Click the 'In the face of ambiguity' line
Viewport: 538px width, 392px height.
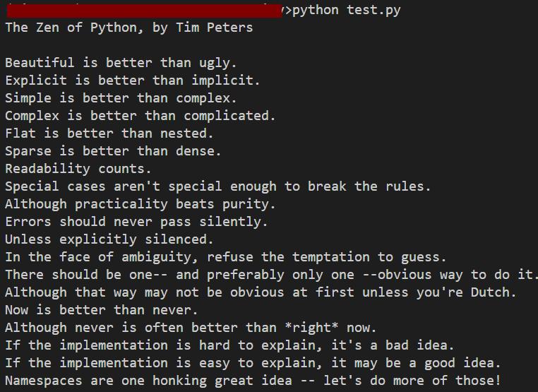tap(226, 257)
